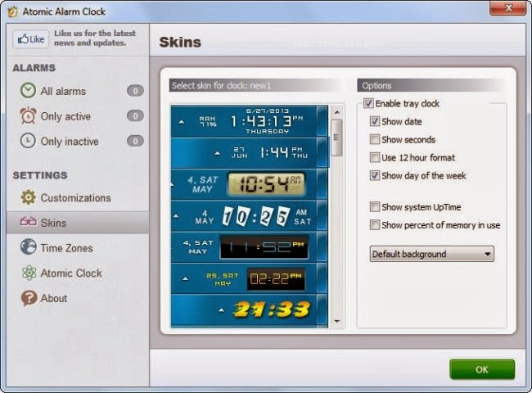This screenshot has height=393, width=532.
Task: Toggle the Show seconds checkbox
Action: [x=375, y=139]
